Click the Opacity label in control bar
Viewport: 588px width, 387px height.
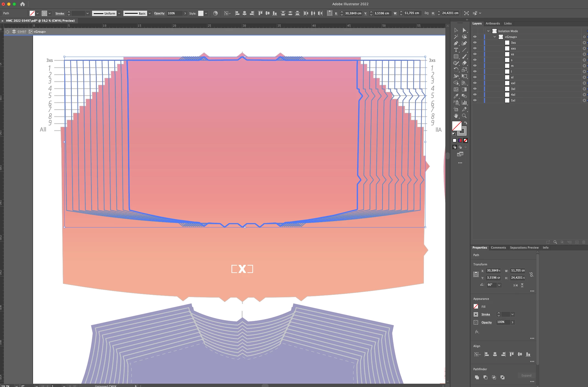click(x=159, y=13)
